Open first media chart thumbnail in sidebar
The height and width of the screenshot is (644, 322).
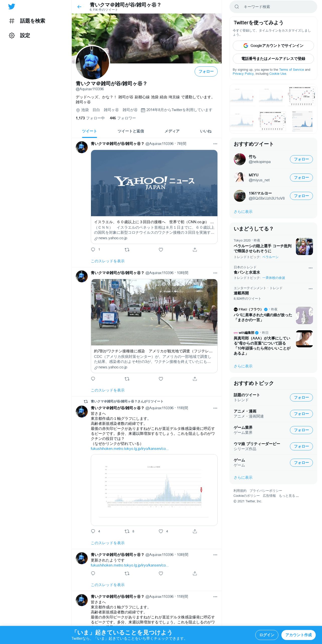coord(242,97)
